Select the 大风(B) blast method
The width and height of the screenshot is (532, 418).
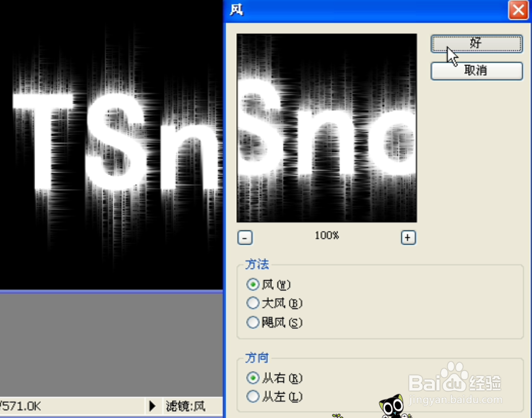tap(253, 303)
